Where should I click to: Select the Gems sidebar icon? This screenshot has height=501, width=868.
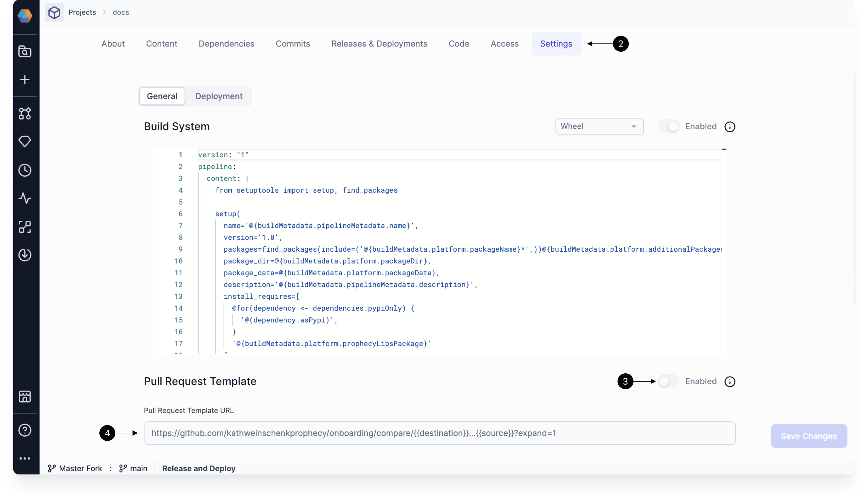(25, 142)
